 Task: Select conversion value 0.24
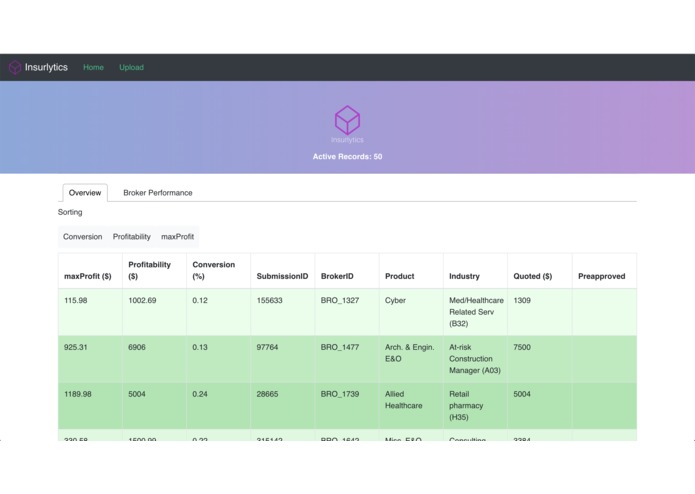[x=200, y=394]
